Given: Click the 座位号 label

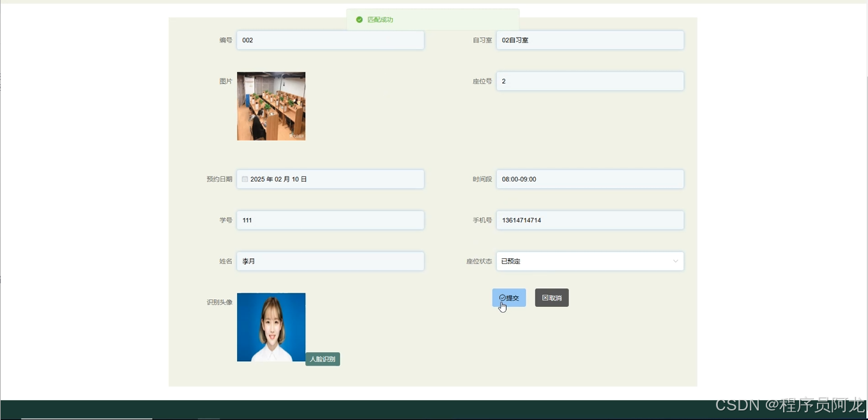Looking at the screenshot, I should pos(482,82).
